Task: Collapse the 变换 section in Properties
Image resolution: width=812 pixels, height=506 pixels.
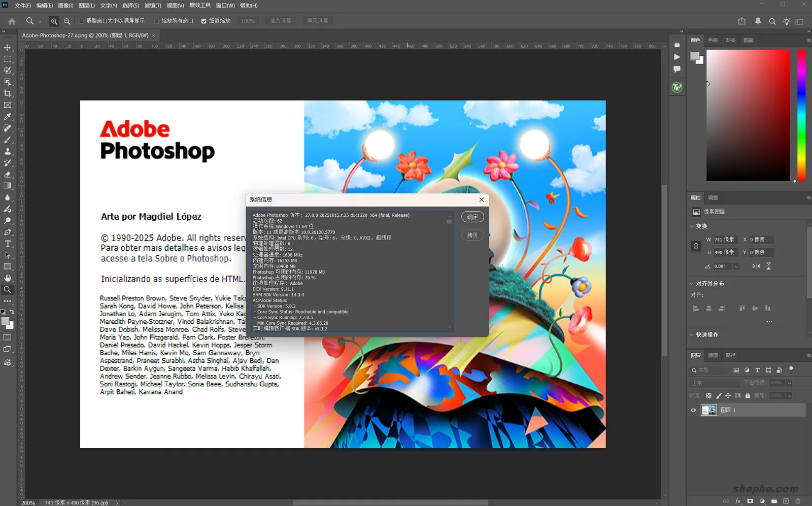Action: 692,226
